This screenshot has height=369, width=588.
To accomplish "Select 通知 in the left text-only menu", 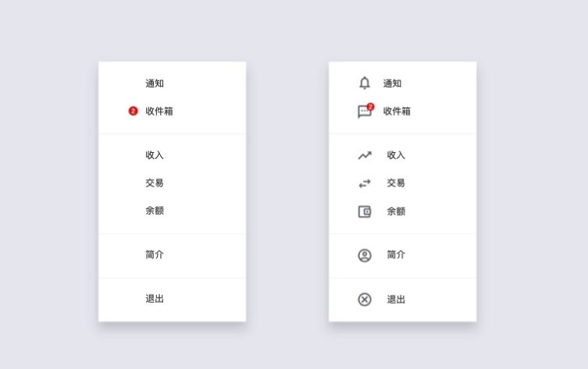I will [155, 83].
